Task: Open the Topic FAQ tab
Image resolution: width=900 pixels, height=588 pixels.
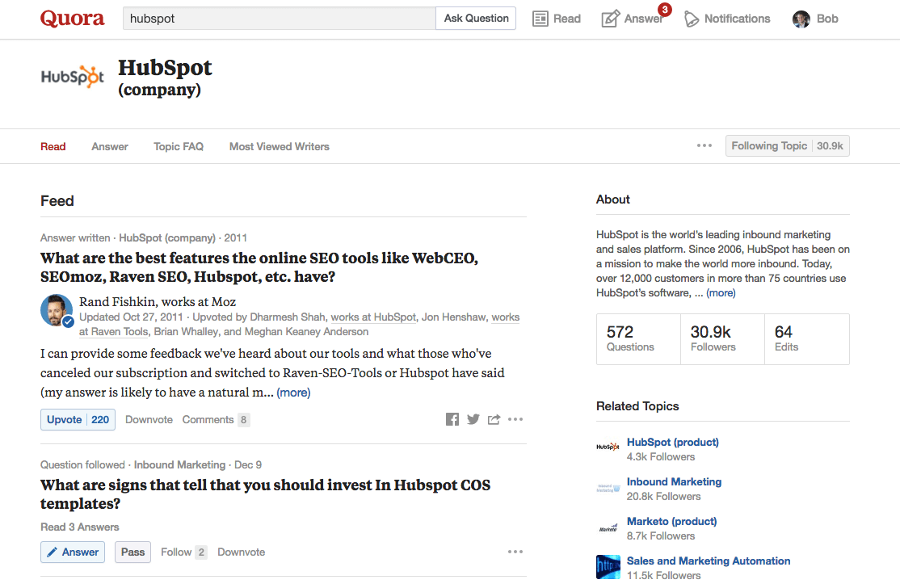Action: pos(179,146)
